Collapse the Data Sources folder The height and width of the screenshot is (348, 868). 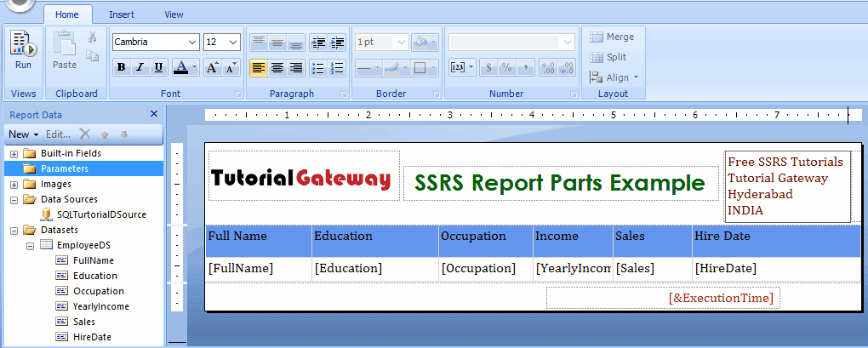[14, 200]
